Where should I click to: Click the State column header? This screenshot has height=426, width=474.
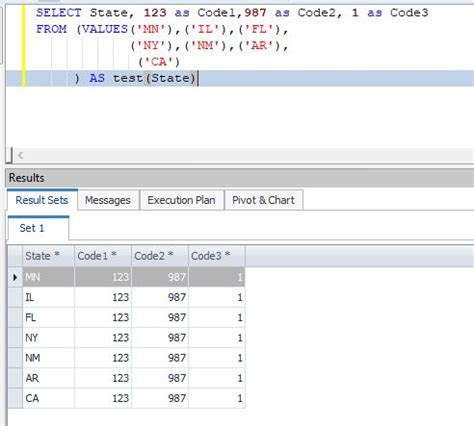(x=49, y=256)
